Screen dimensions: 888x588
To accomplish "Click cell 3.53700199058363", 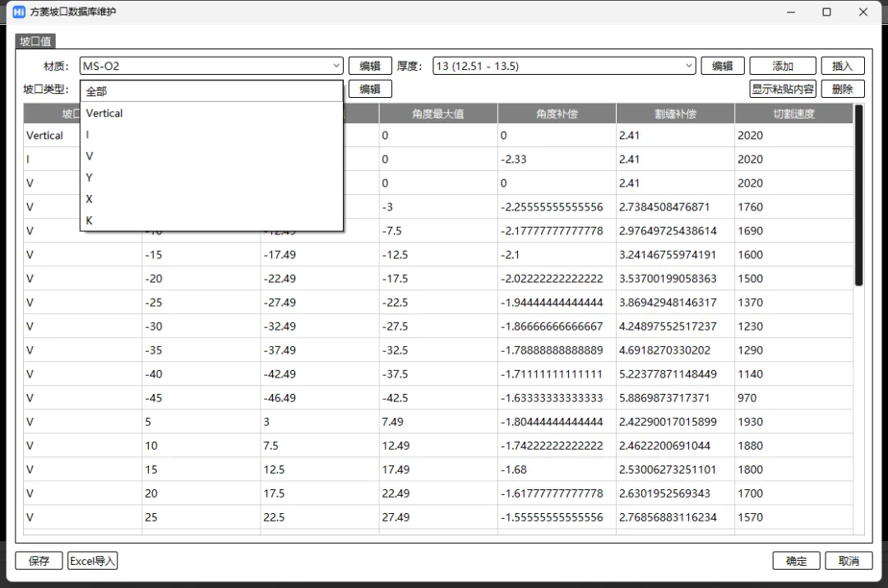I will coord(675,278).
